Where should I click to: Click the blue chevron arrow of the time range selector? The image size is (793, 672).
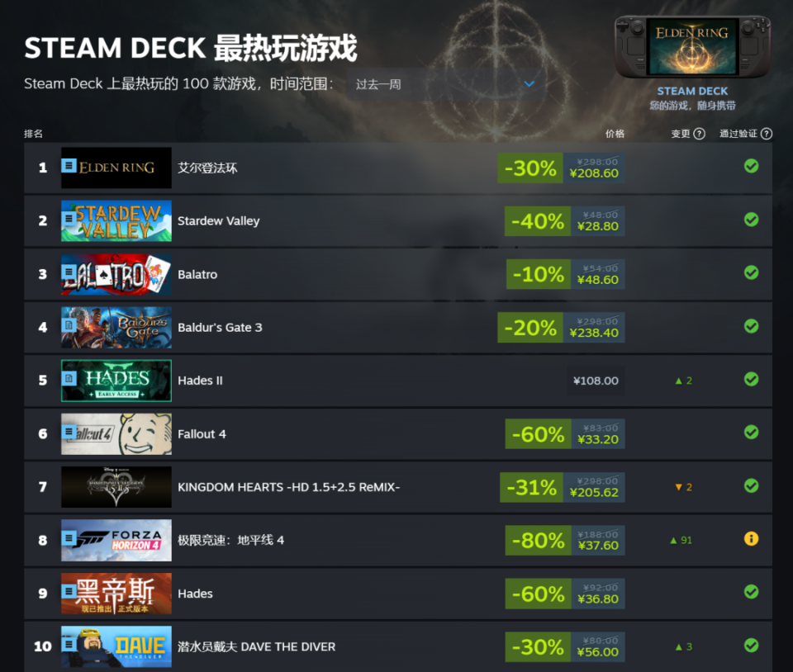529,84
